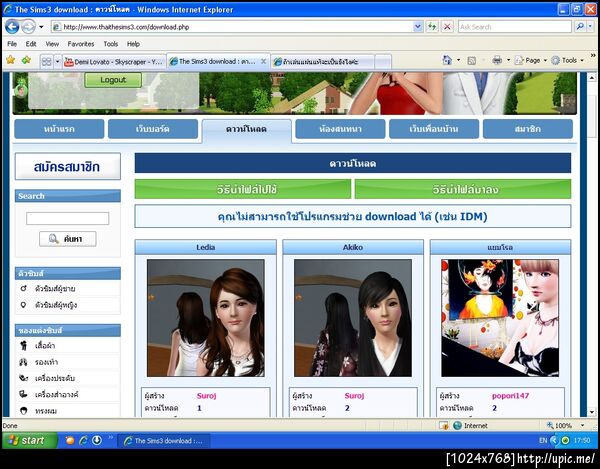This screenshot has height=469, width=600.
Task: Click the search magnifier icon in toolbar
Action: [580, 27]
